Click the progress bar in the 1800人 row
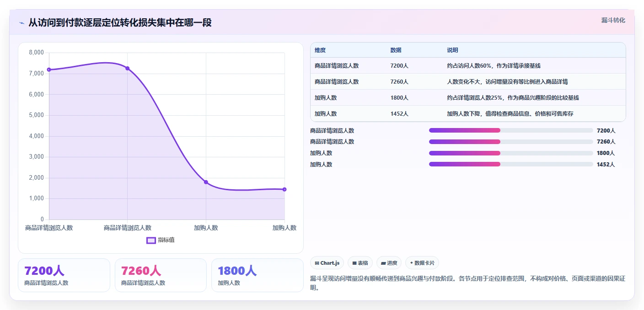Screen dimensions: 644x310 (511, 153)
